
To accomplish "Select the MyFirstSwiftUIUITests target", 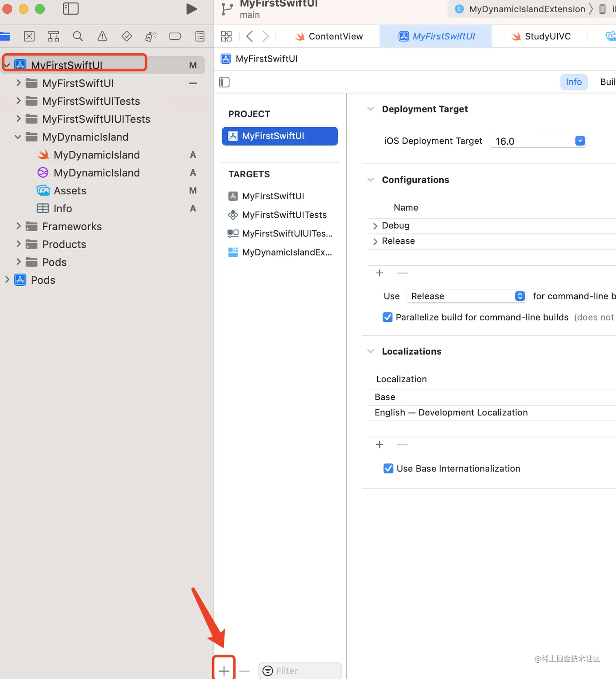I will (x=280, y=234).
